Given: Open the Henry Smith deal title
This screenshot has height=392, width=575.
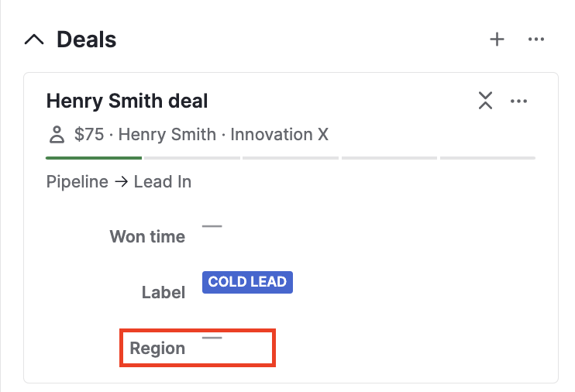Looking at the screenshot, I should 127,101.
